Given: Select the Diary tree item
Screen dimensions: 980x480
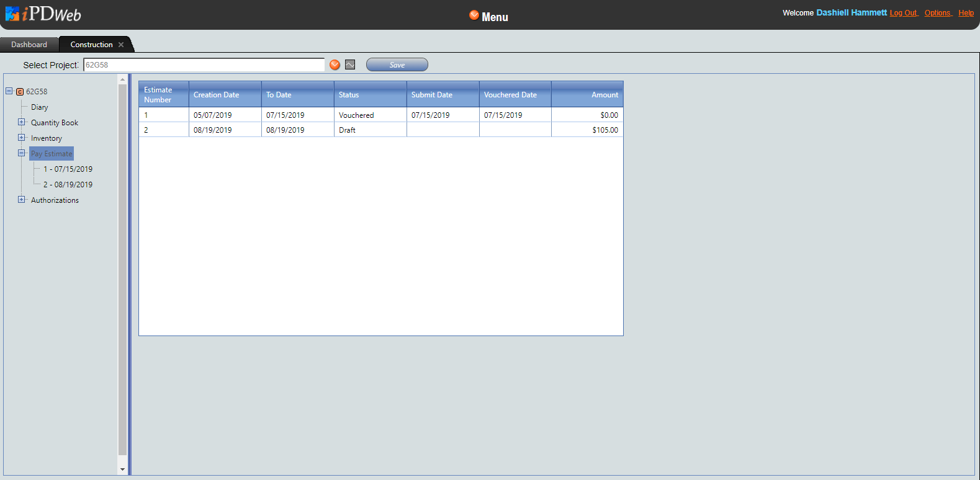Looking at the screenshot, I should 39,107.
